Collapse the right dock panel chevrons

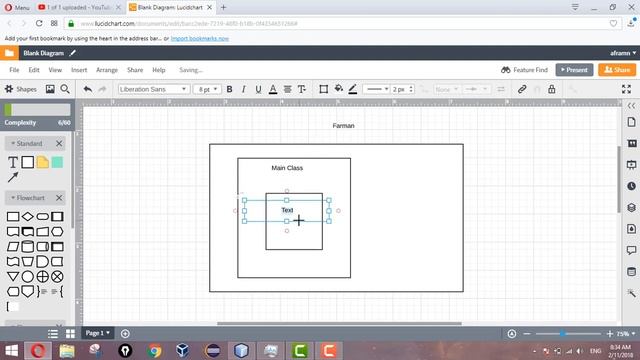631,105
